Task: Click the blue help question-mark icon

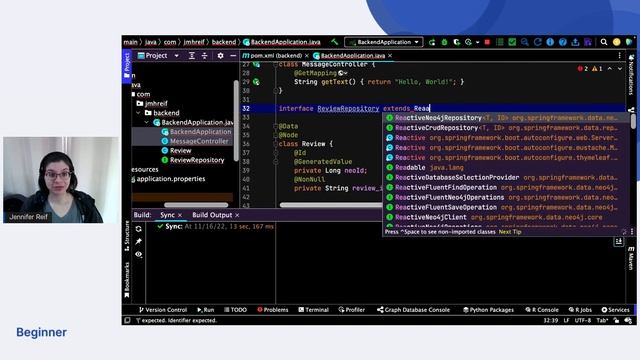Action: click(563, 42)
